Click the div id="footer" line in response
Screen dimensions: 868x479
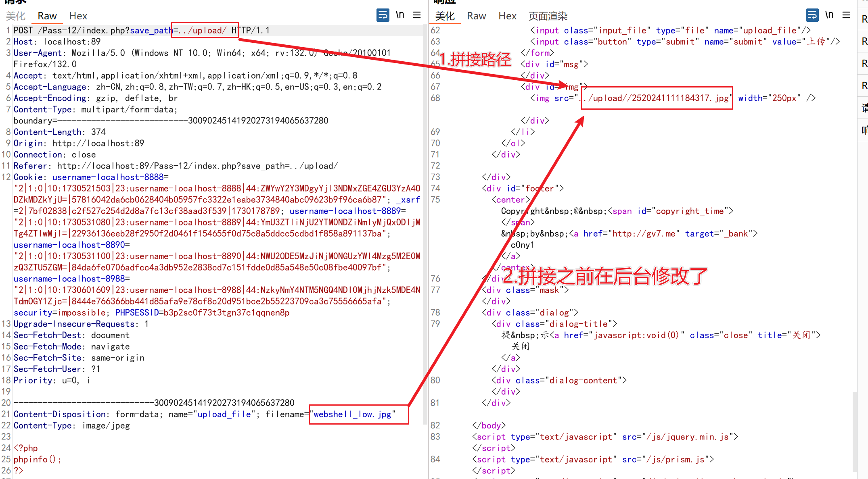(523, 188)
